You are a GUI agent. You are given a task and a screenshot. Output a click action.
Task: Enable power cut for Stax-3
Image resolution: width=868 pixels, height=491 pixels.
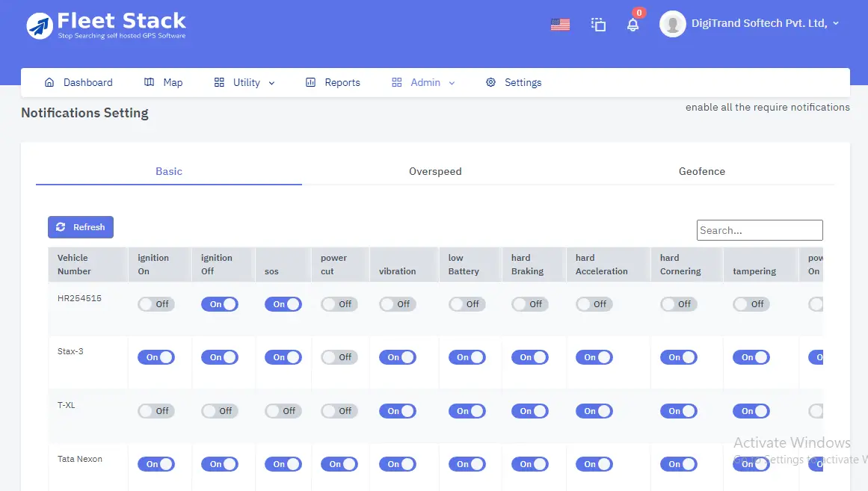pos(339,357)
